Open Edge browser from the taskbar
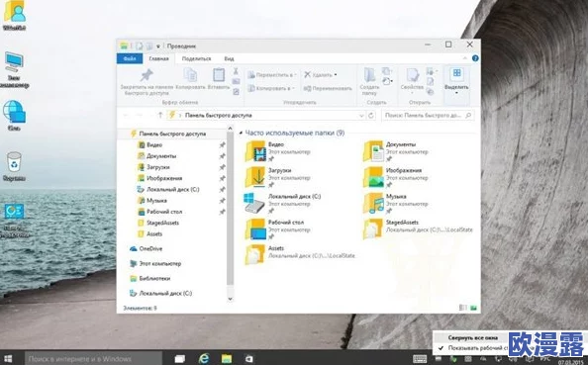This screenshot has height=365, width=588. [204, 359]
